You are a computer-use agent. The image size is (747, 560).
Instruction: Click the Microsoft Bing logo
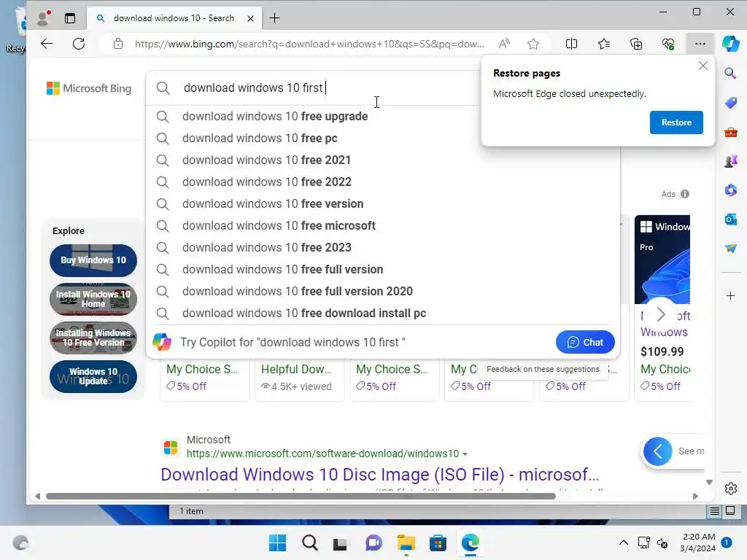pos(88,88)
